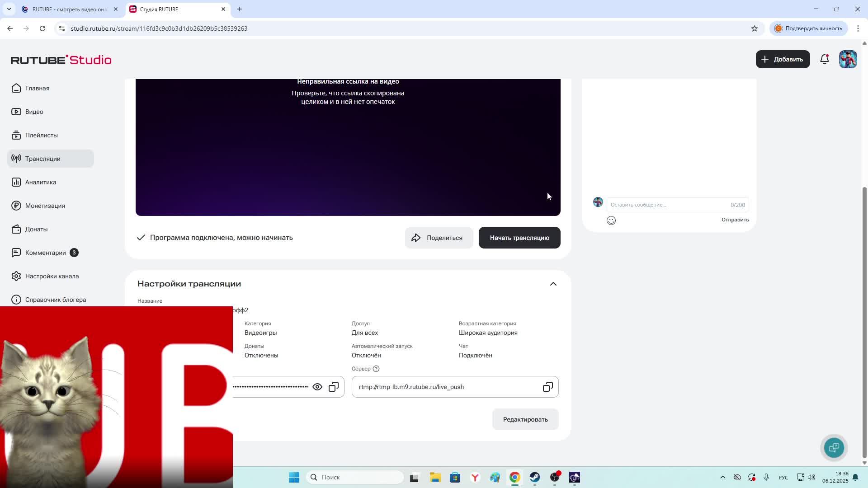Open the user profile avatar
The width and height of the screenshot is (868, 488).
848,59
